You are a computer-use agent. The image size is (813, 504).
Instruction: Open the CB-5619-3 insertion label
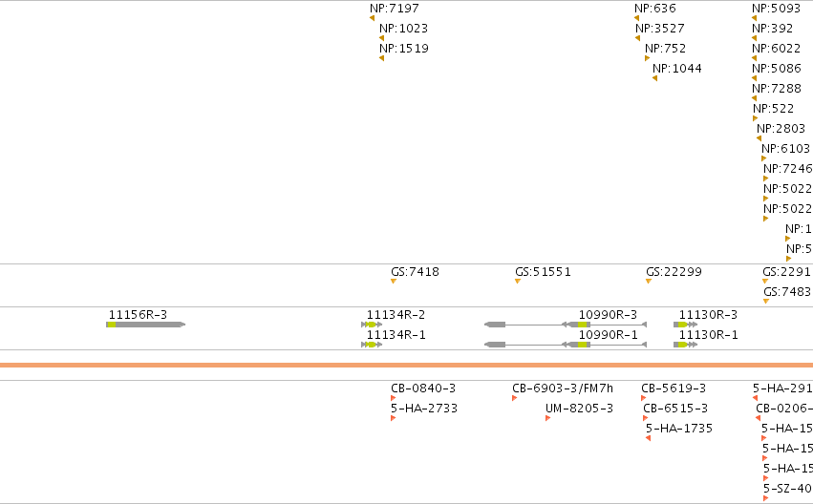point(674,388)
